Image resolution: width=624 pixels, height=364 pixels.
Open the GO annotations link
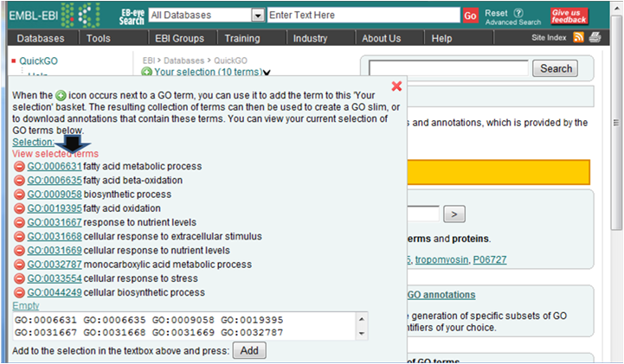[x=441, y=295]
